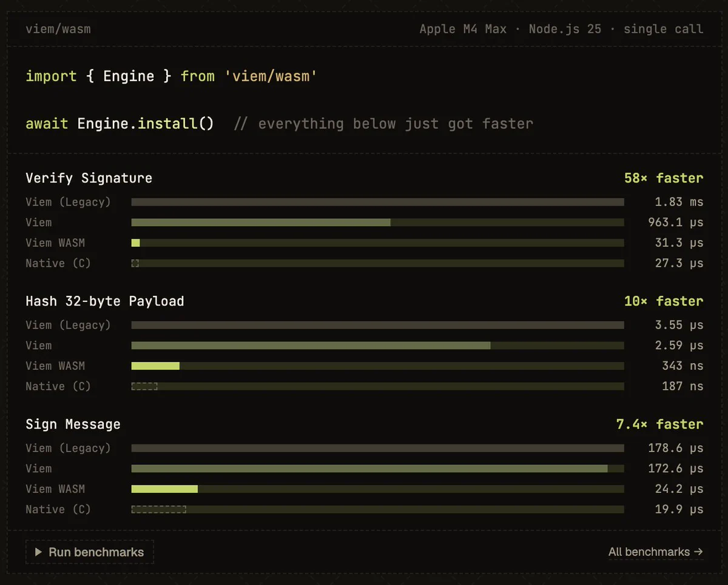Image resolution: width=728 pixels, height=585 pixels.
Task: Click the everything below just got faster comment
Action: click(383, 124)
